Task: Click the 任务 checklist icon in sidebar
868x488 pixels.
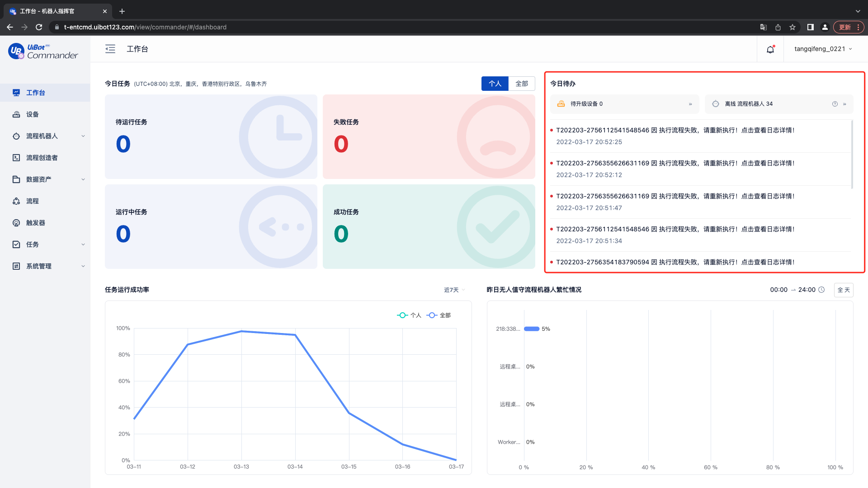Action: [16, 244]
